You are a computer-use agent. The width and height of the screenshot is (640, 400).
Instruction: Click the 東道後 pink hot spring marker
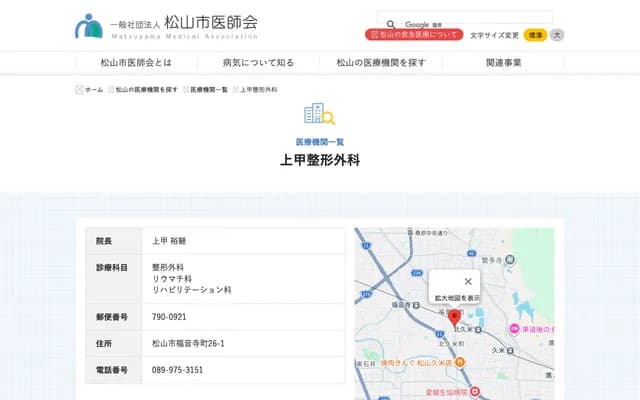coord(514,329)
